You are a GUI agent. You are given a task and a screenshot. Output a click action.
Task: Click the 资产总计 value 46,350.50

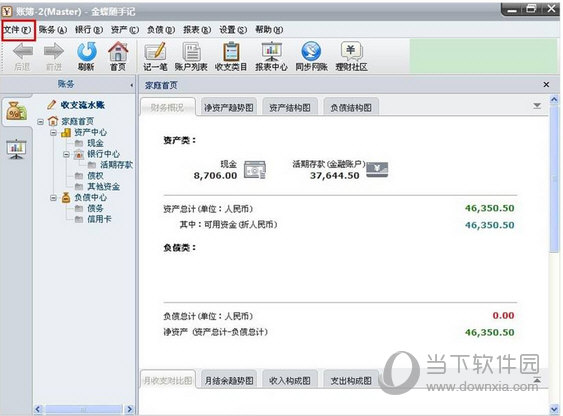coord(490,208)
